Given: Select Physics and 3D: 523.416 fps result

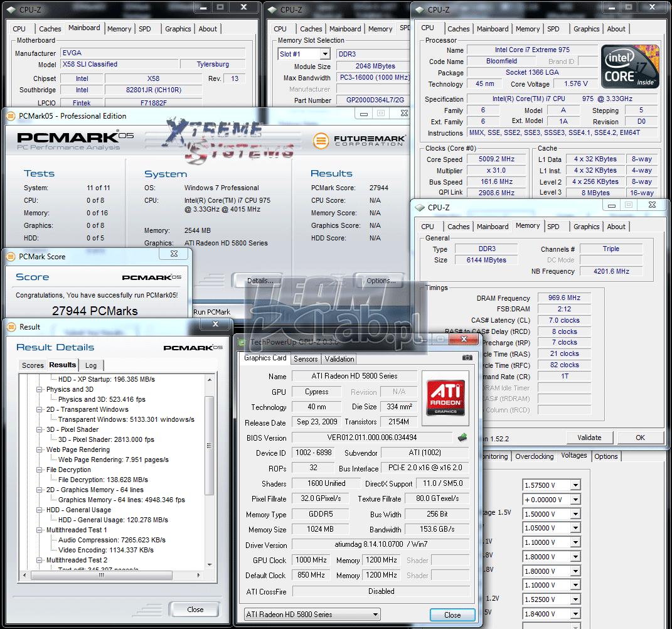Looking at the screenshot, I should [x=102, y=400].
